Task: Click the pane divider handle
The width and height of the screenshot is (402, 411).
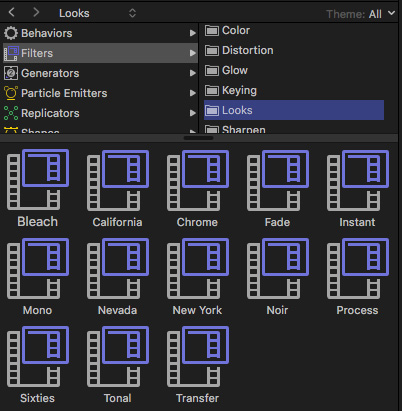Action: tap(198, 138)
